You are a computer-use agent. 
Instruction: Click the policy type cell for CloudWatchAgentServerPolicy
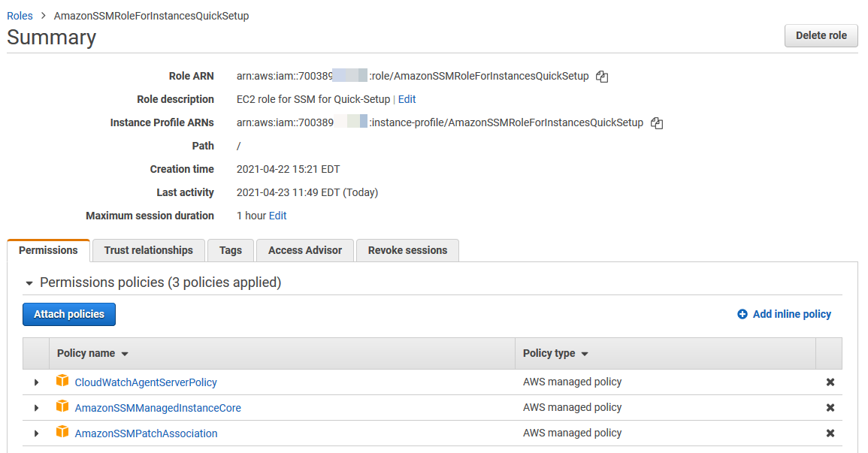573,382
